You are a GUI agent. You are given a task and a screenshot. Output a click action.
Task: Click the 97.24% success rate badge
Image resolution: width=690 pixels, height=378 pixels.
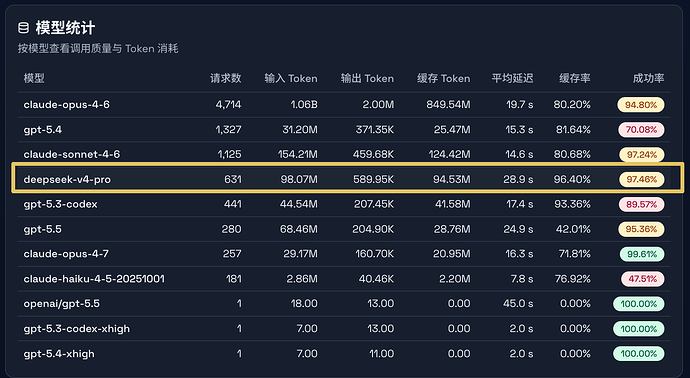pos(642,154)
